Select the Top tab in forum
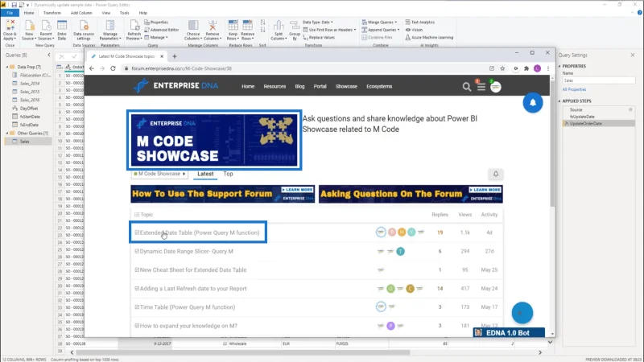 point(228,174)
